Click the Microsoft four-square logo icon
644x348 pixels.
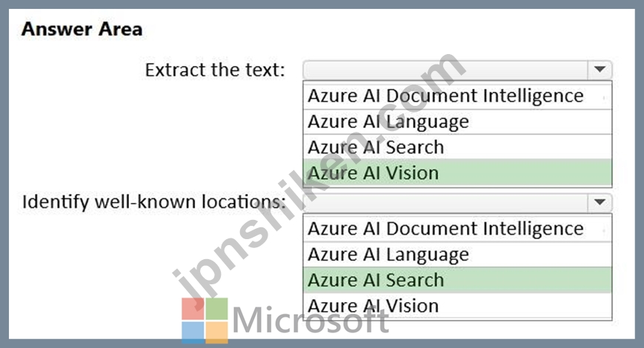(x=205, y=321)
